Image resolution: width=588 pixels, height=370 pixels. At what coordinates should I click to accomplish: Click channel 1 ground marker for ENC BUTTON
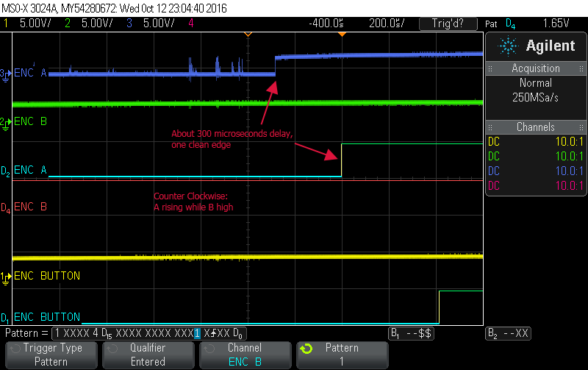tap(5, 276)
